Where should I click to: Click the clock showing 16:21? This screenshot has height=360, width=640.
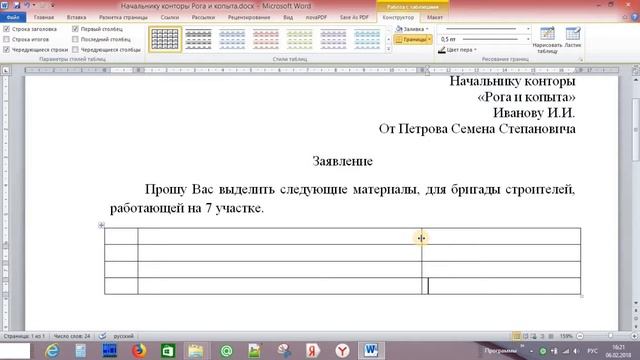click(x=619, y=347)
